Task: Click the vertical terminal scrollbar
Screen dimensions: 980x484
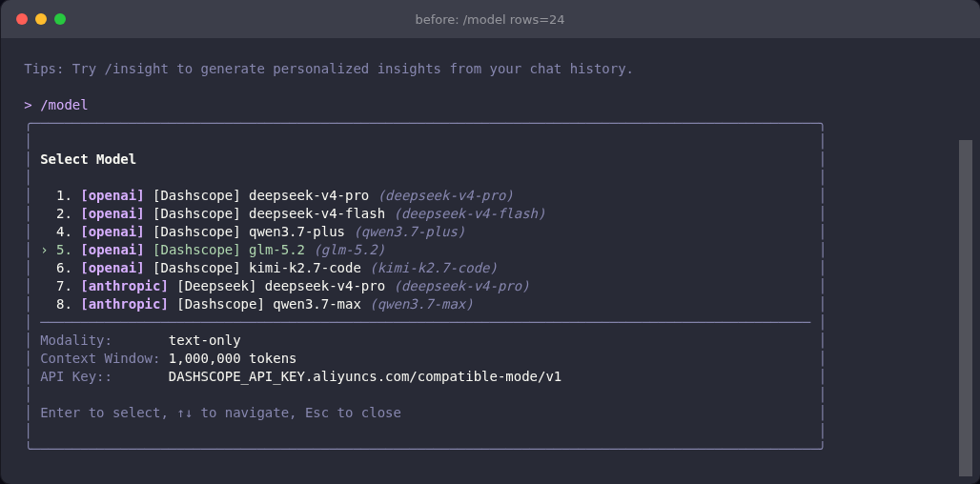Action: (x=966, y=308)
